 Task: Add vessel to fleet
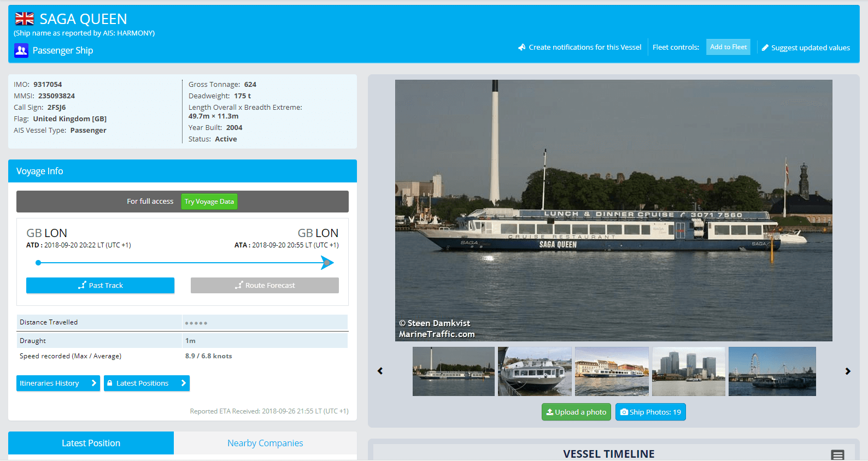point(728,47)
